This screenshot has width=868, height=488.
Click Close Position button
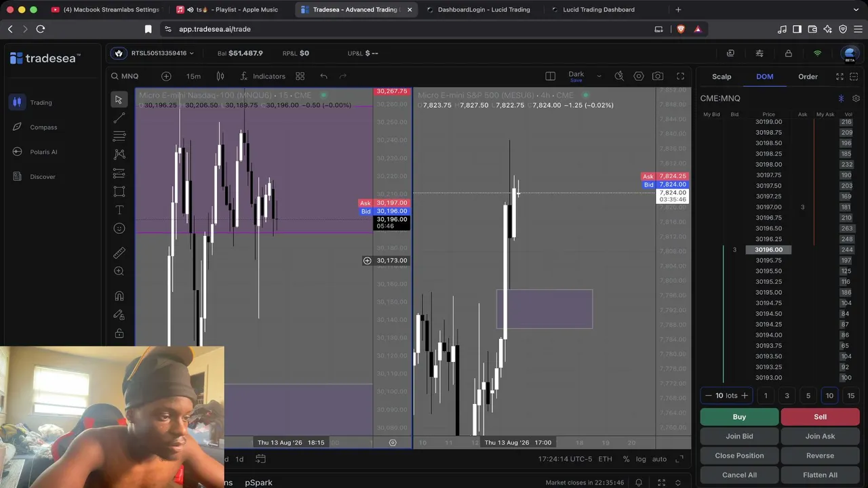[x=739, y=455]
